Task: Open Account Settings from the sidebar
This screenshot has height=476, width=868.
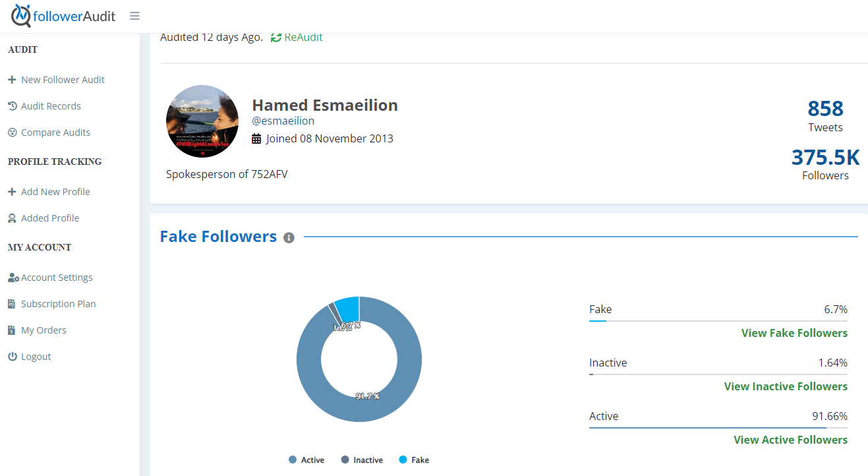Action: tap(57, 278)
